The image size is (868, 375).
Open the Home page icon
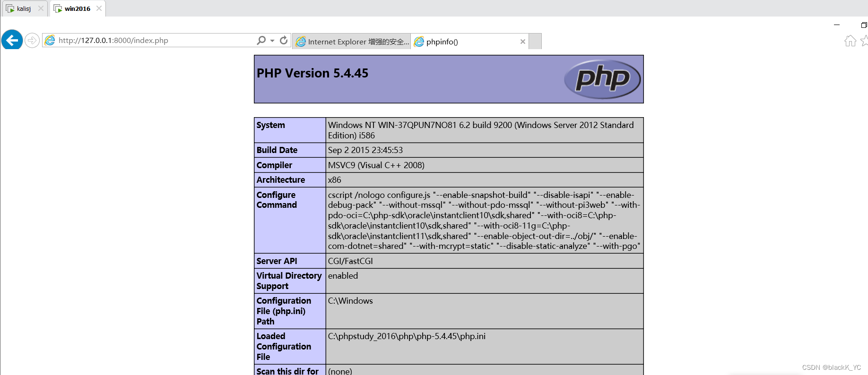coord(850,41)
